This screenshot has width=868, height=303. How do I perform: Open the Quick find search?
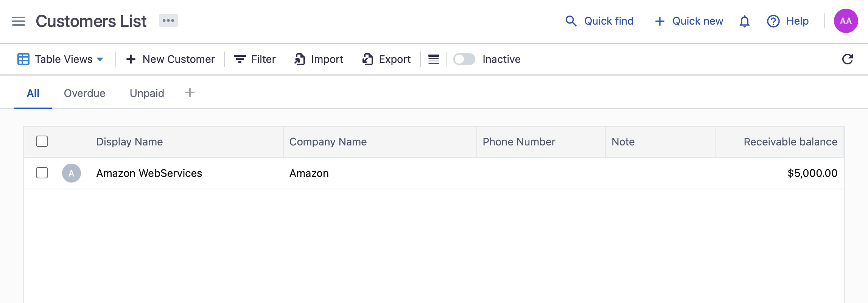[x=600, y=21]
